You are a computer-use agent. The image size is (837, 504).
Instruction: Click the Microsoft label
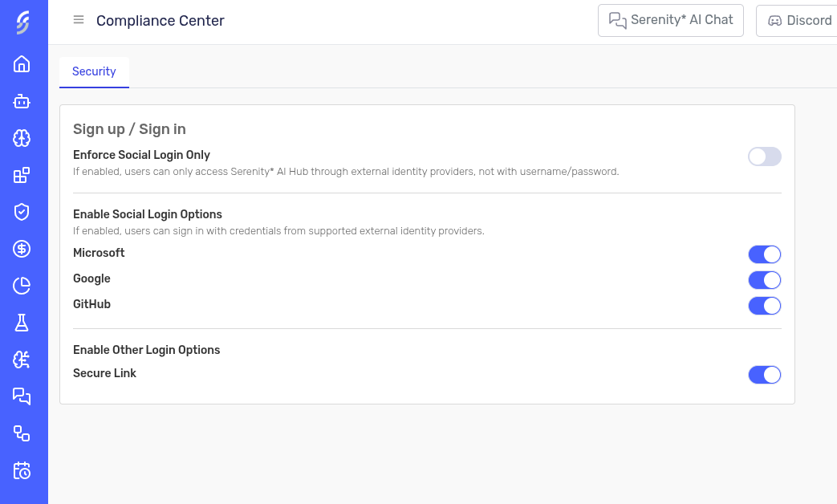click(99, 253)
